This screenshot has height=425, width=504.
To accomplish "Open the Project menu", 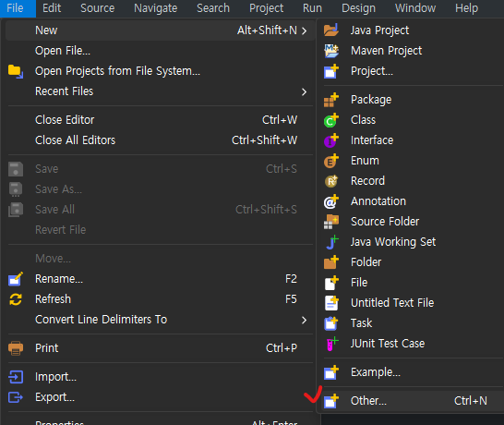I will tap(267, 8).
